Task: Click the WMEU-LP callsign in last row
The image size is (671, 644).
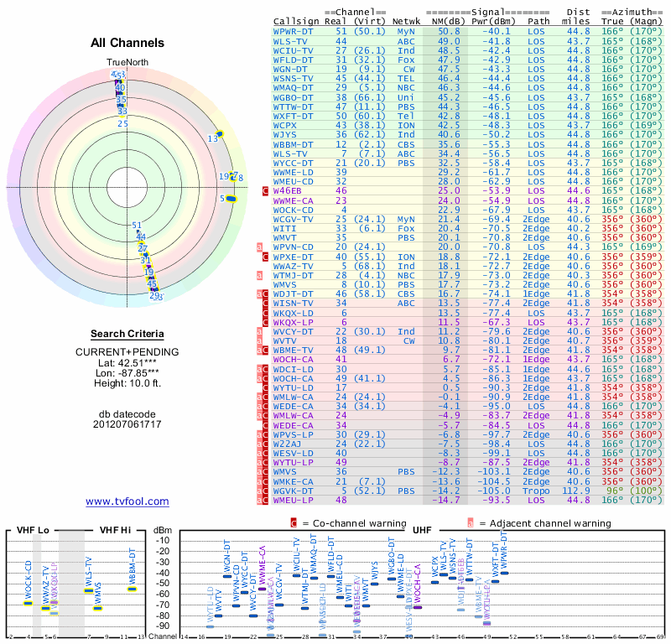Action: [296, 500]
